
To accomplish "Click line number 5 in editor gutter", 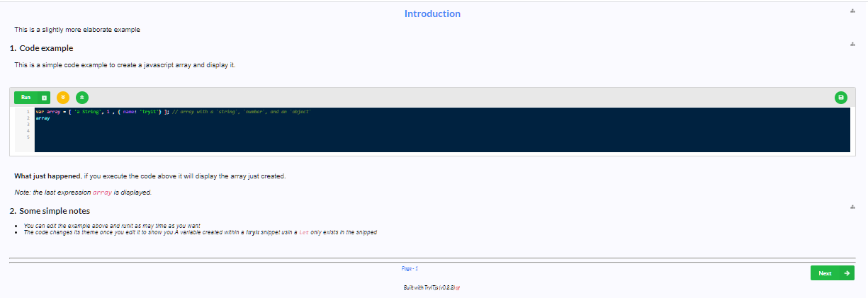I will tap(28, 137).
